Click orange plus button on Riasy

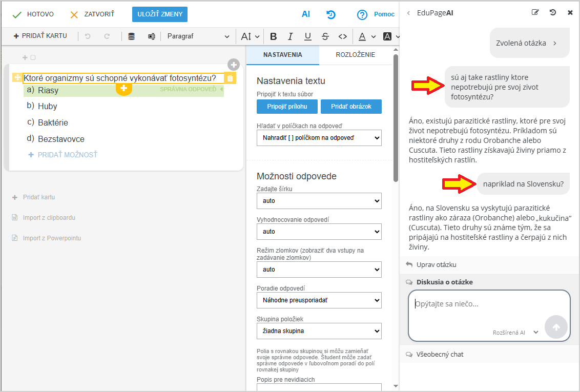point(124,89)
